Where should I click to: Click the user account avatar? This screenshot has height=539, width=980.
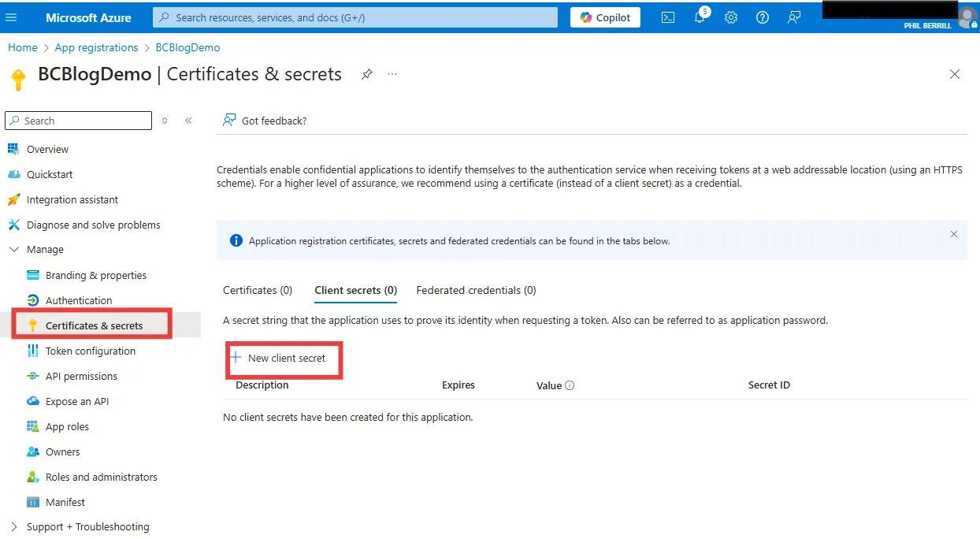[968, 17]
